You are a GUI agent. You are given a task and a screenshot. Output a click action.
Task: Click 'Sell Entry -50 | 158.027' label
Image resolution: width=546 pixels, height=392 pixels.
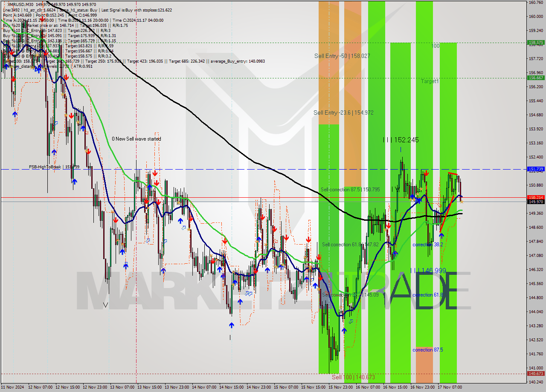(342, 56)
